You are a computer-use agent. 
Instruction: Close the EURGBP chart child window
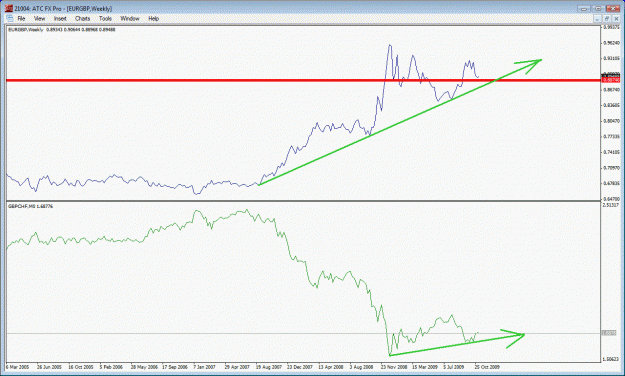click(x=616, y=19)
